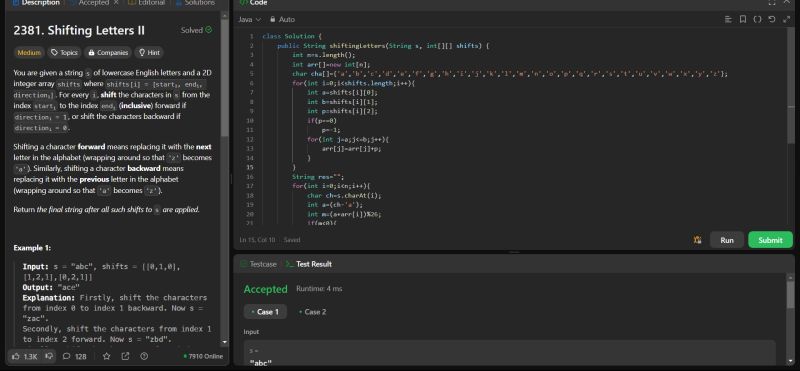Image resolution: width=800 pixels, height=371 pixels.
Task: Toggle the Auto lock setting
Action: 282,19
